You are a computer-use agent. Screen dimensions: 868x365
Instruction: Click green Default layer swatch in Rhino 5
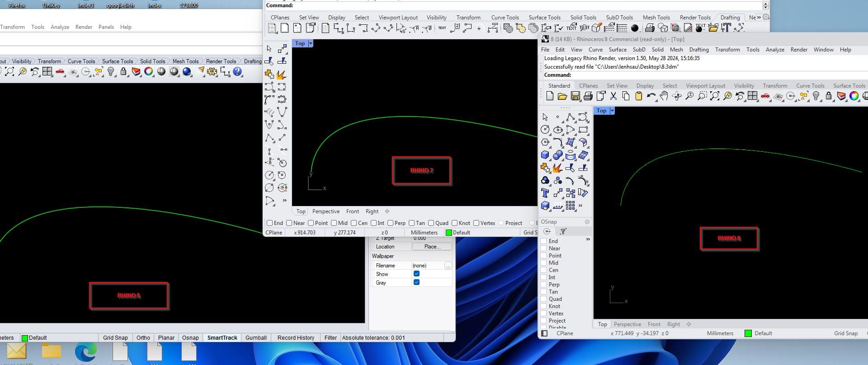[25, 338]
